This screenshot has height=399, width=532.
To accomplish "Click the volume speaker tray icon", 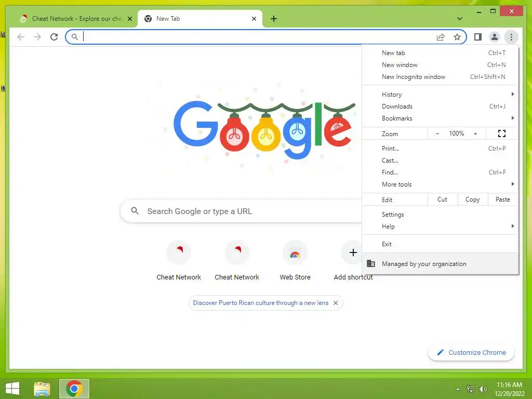I will click(483, 389).
